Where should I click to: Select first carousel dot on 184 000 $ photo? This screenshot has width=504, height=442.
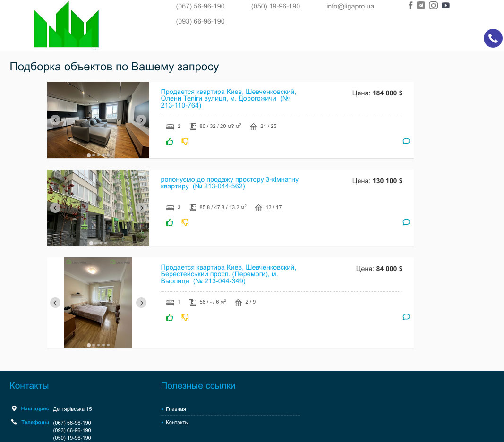89,155
